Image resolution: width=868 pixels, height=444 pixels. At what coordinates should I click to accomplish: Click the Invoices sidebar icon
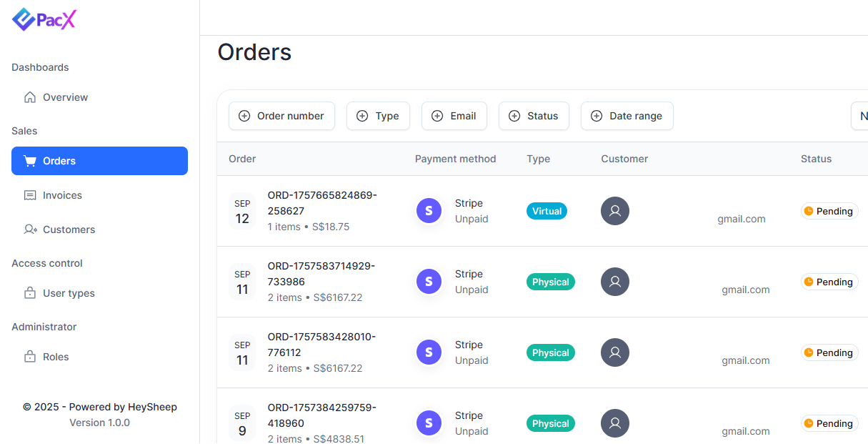[x=30, y=195]
